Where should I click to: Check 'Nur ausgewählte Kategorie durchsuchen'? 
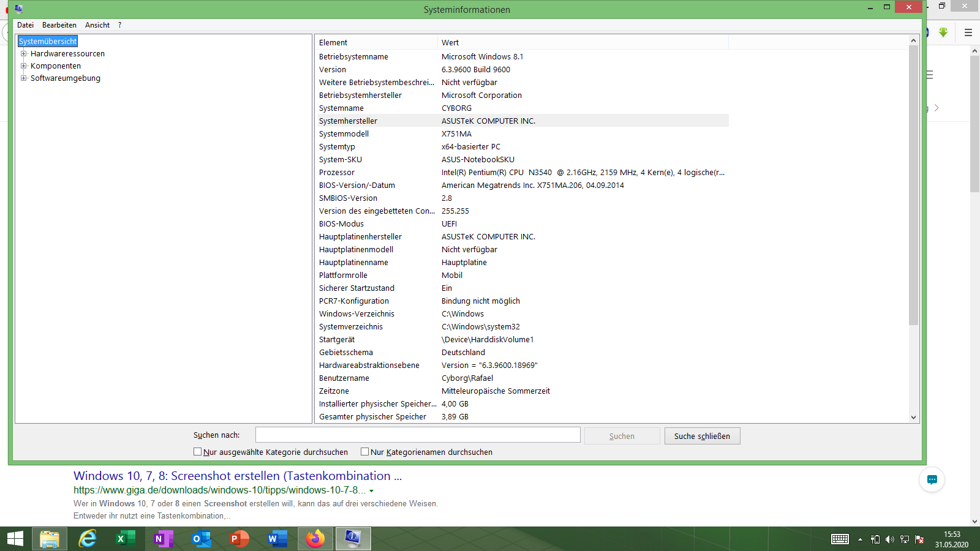pos(197,452)
